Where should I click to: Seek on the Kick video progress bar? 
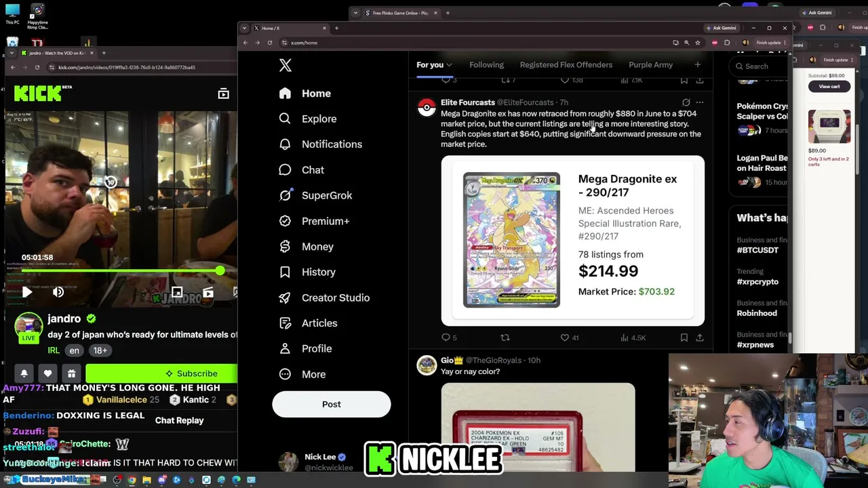click(120, 271)
